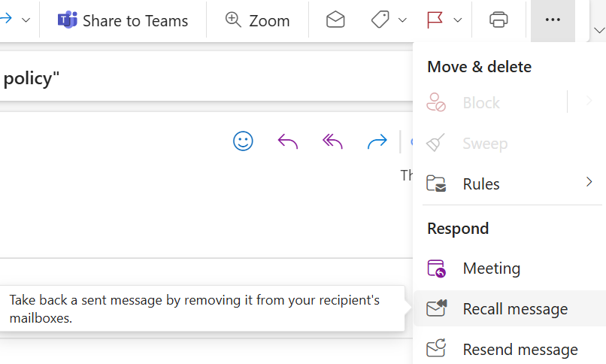Click the Zoom button in toolbar
606x364 pixels.
pyautogui.click(x=257, y=20)
